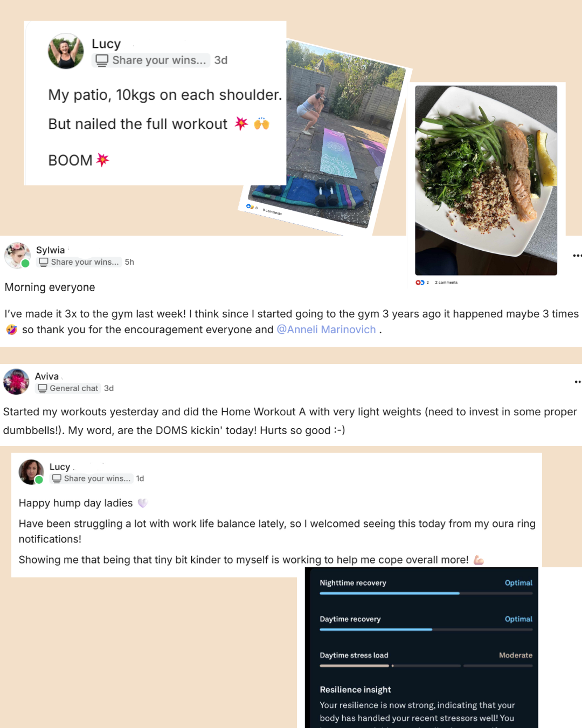
Task: Click the Nighttime recovery progress bar
Action: tap(426, 593)
